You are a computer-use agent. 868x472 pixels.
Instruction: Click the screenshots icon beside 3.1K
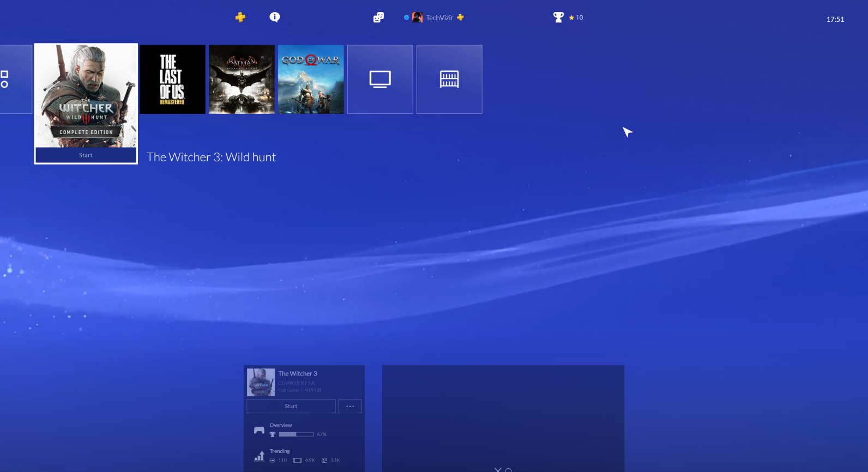click(x=324, y=461)
